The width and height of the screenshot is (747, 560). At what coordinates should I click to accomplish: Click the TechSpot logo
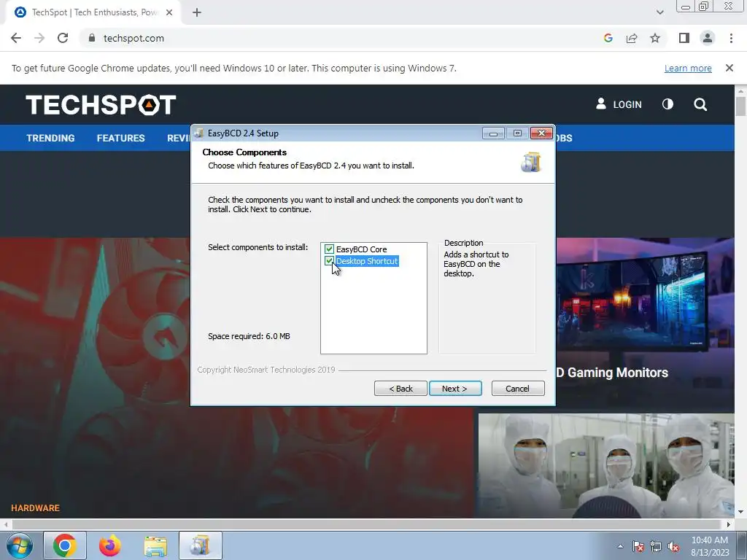tap(101, 105)
